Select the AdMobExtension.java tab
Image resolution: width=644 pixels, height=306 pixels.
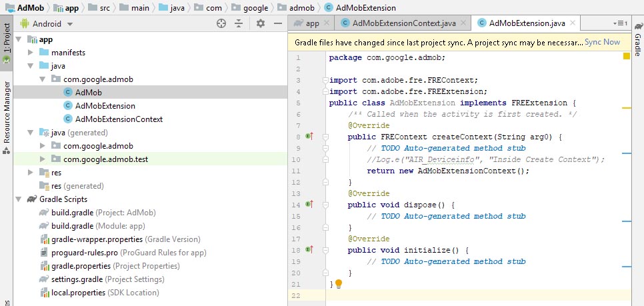527,23
